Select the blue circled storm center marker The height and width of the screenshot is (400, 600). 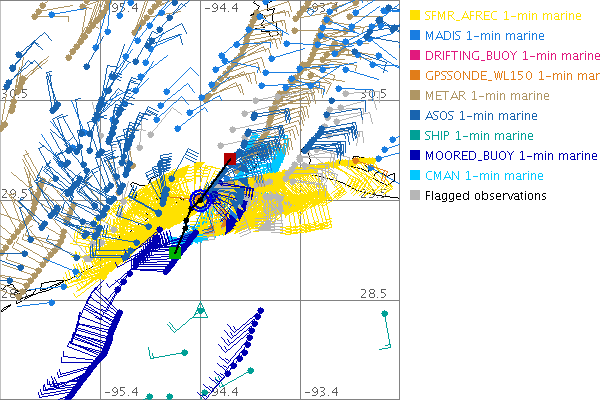tap(201, 200)
